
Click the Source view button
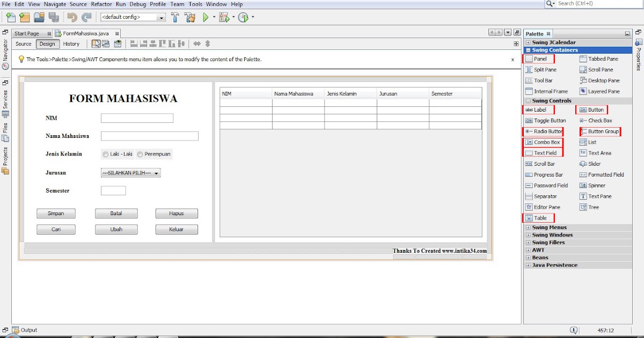23,43
